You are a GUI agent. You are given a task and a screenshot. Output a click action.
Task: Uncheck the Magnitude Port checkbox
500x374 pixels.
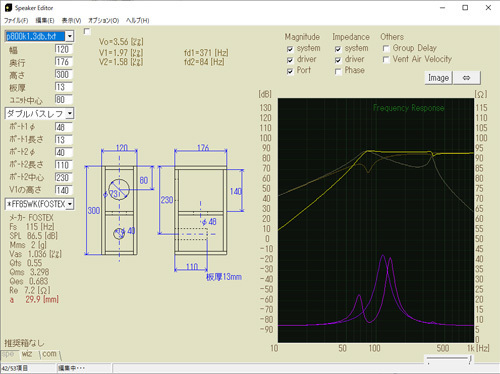point(290,71)
